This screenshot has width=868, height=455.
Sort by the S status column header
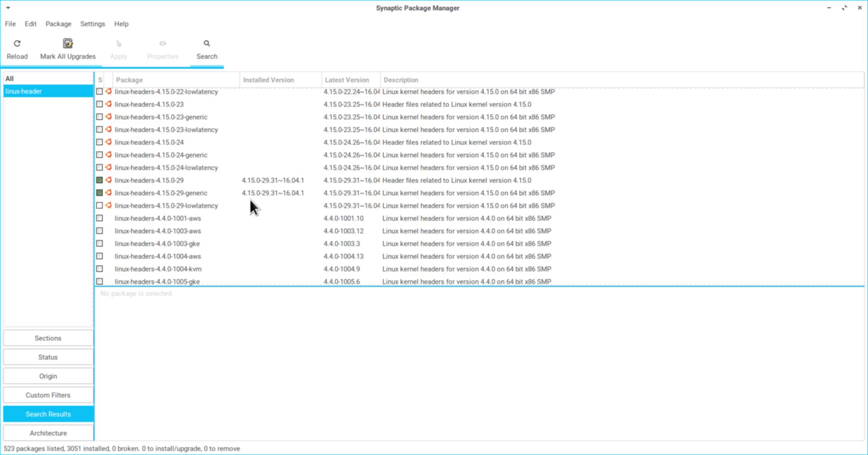[x=100, y=80]
